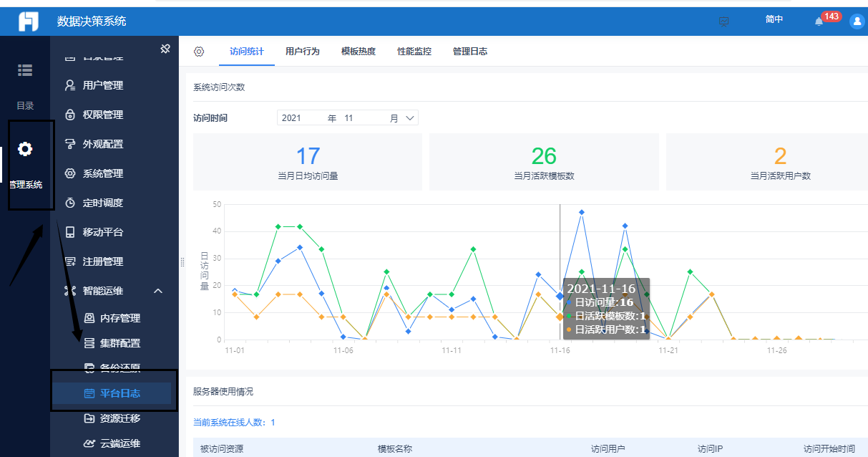Viewport: 868px width, 457px height.
Task: Click the 简中 language switch
Action: 774,20
